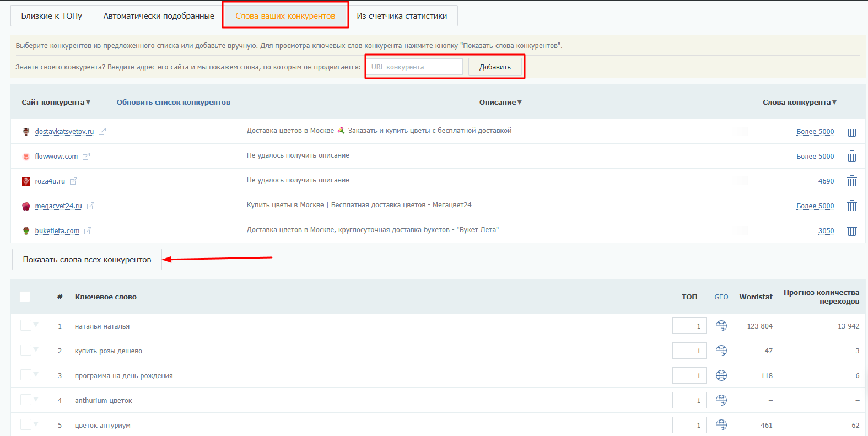Image resolution: width=868 pixels, height=436 pixels.
Task: Sort by Описание column header arrow
Action: click(519, 102)
